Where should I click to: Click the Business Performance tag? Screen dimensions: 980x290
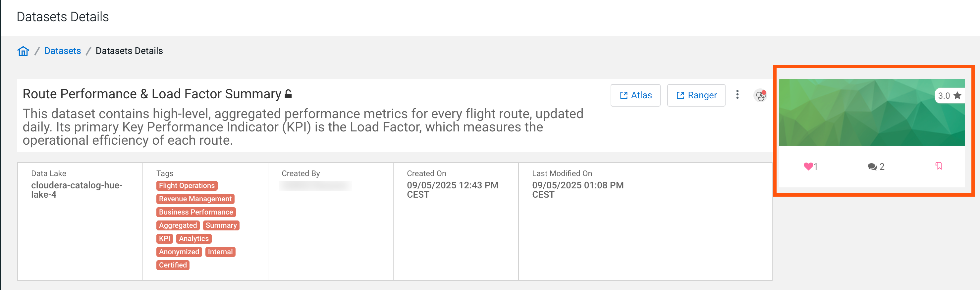(196, 212)
